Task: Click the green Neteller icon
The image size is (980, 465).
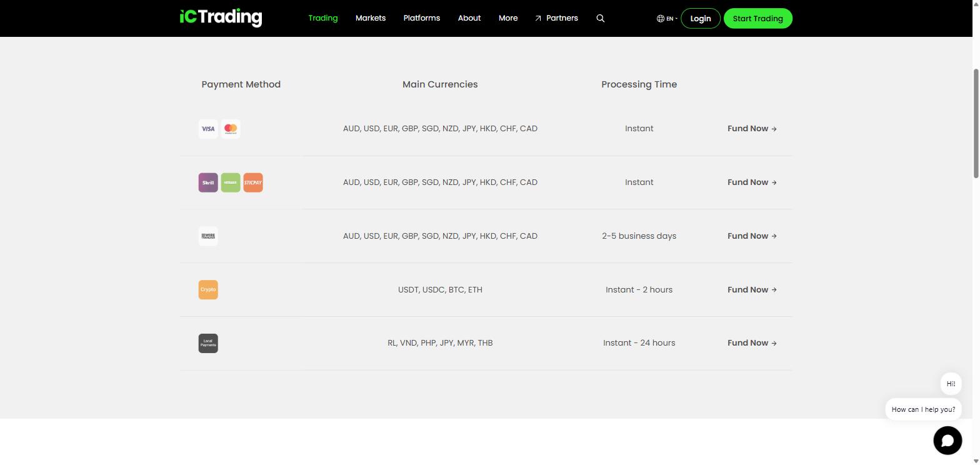Action: click(x=231, y=182)
